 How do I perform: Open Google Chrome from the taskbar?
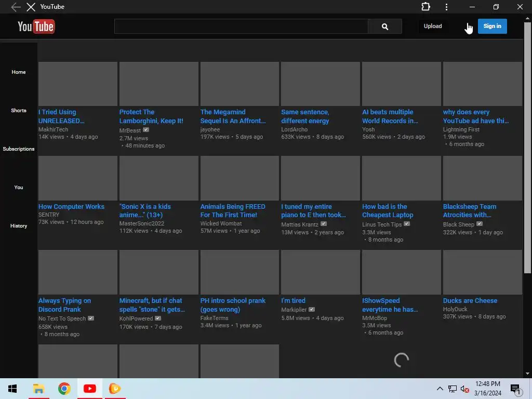pos(64,389)
